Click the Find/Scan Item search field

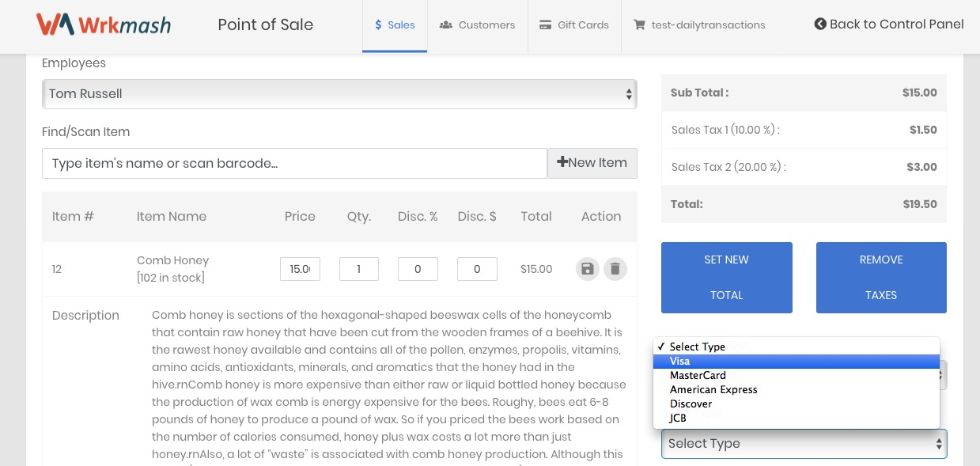click(294, 164)
